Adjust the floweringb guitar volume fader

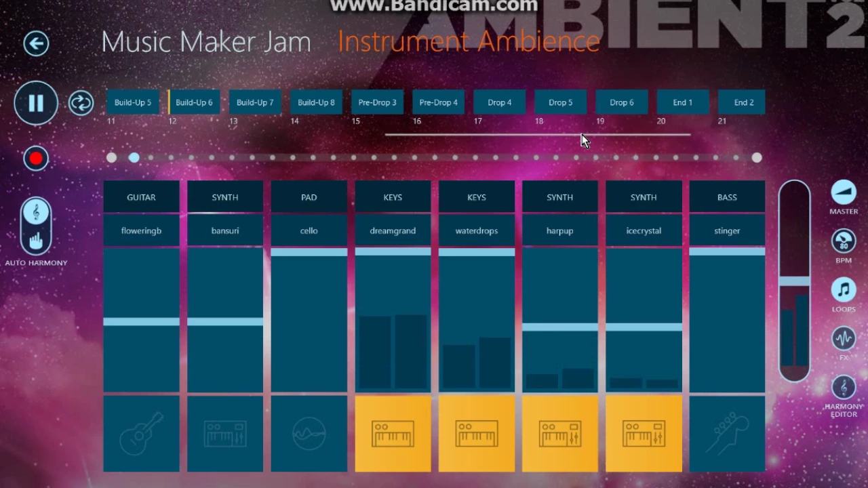141,322
